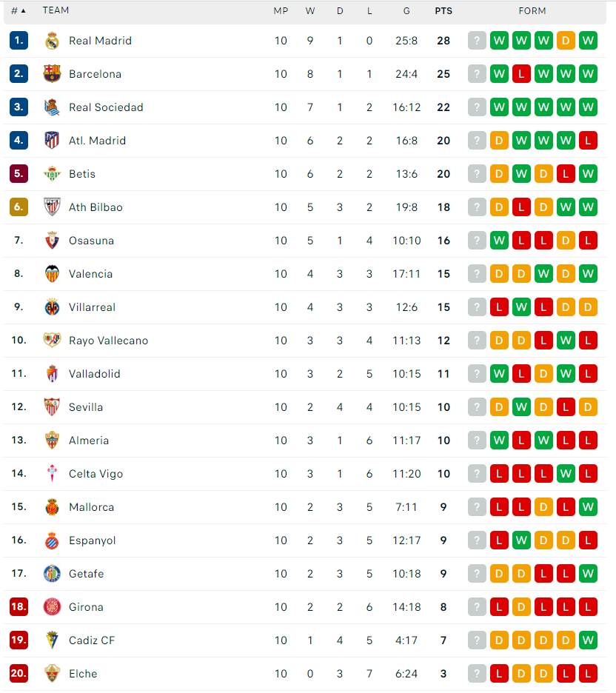Click the Girona red crest icon
The width and height of the screenshot is (616, 693).
pos(52,607)
